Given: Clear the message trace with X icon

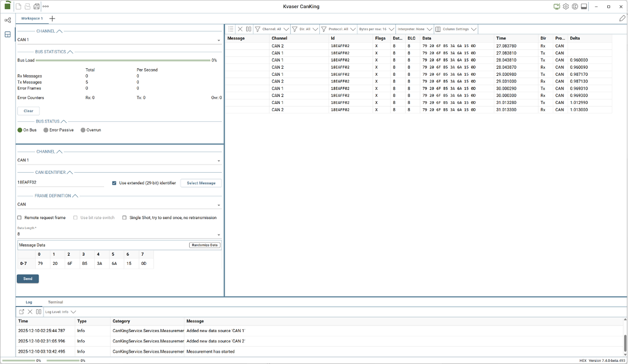Looking at the screenshot, I should [240, 29].
